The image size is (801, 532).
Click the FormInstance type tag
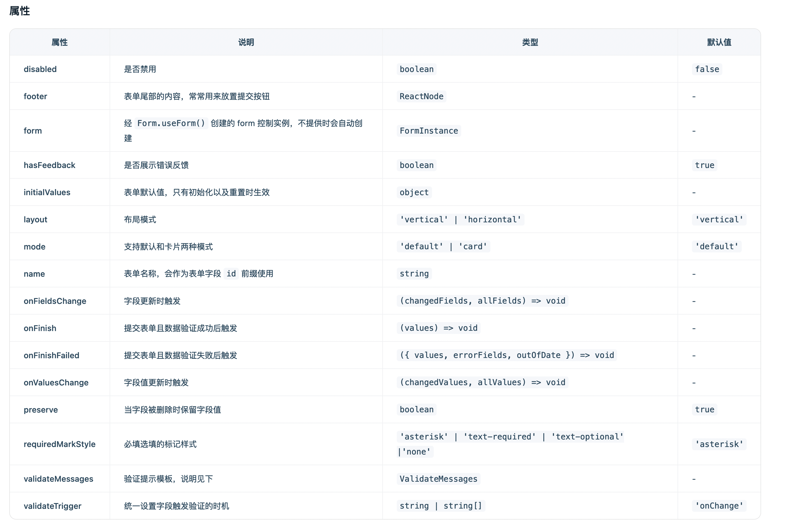coord(429,131)
